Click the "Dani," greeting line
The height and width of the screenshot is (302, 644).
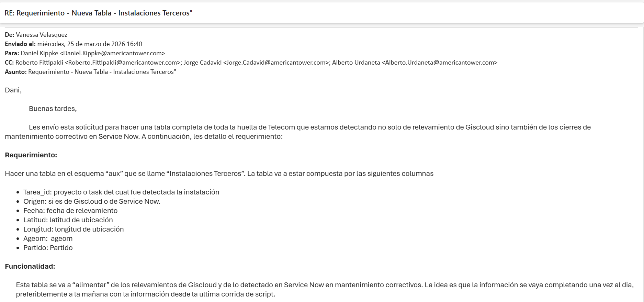click(13, 90)
